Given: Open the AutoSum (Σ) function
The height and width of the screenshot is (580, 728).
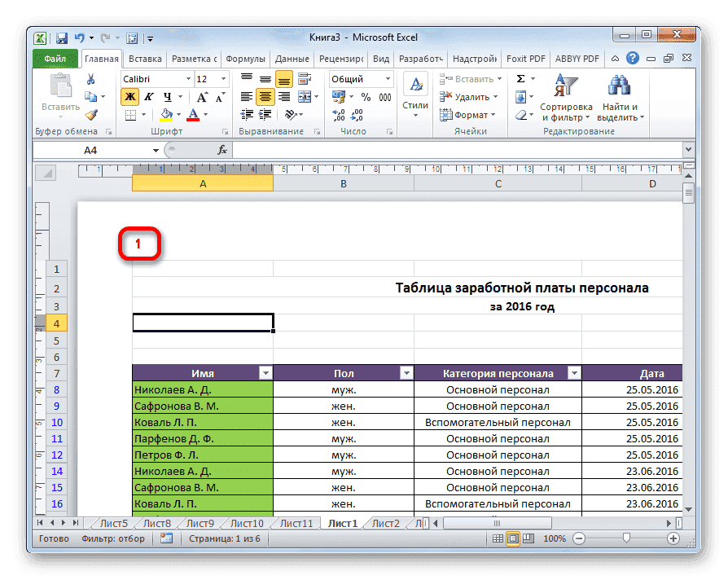Looking at the screenshot, I should [x=519, y=78].
